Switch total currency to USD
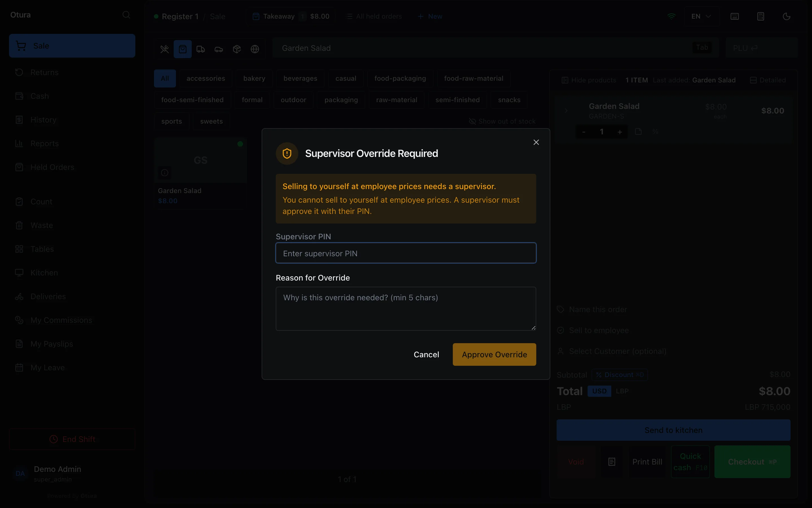 point(599,391)
